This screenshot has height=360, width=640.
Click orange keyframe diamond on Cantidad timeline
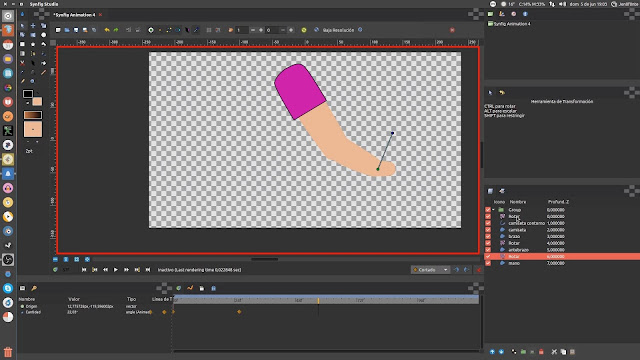(x=239, y=312)
